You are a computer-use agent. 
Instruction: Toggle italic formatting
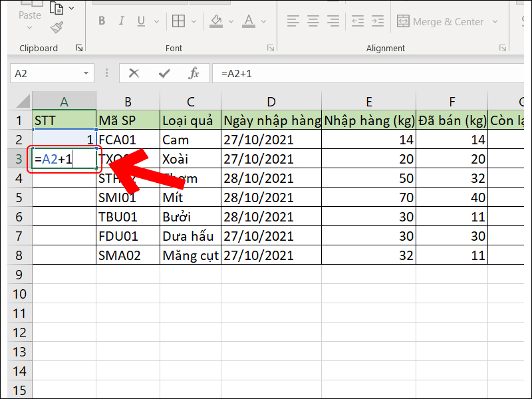coord(121,21)
